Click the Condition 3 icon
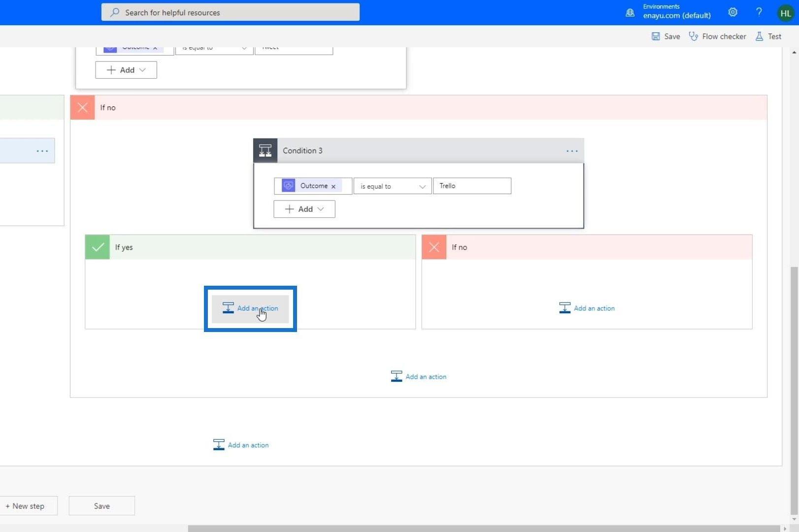The height and width of the screenshot is (532, 799). click(266, 151)
